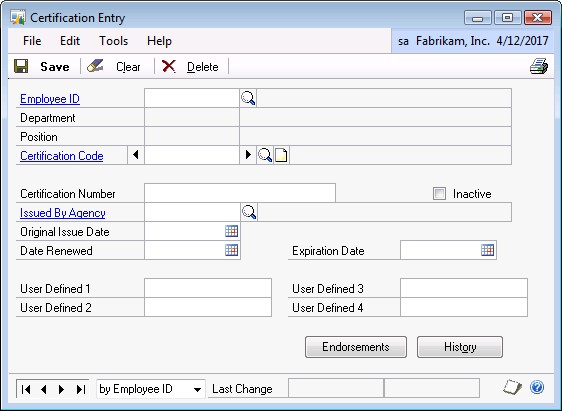
Task: Open Certification Code lookup magnifier
Action: pyautogui.click(x=265, y=155)
